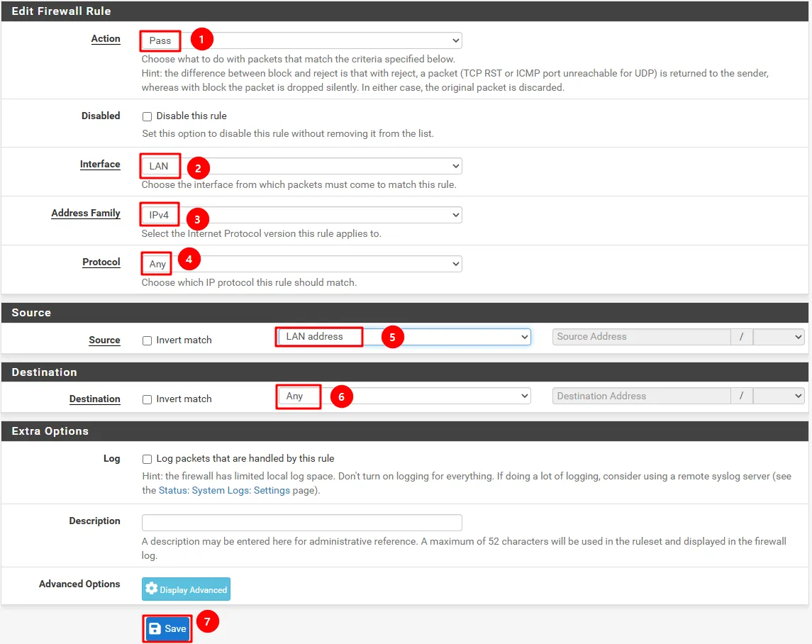The width and height of the screenshot is (812, 644).
Task: Click the Source Address input field
Action: 642,337
